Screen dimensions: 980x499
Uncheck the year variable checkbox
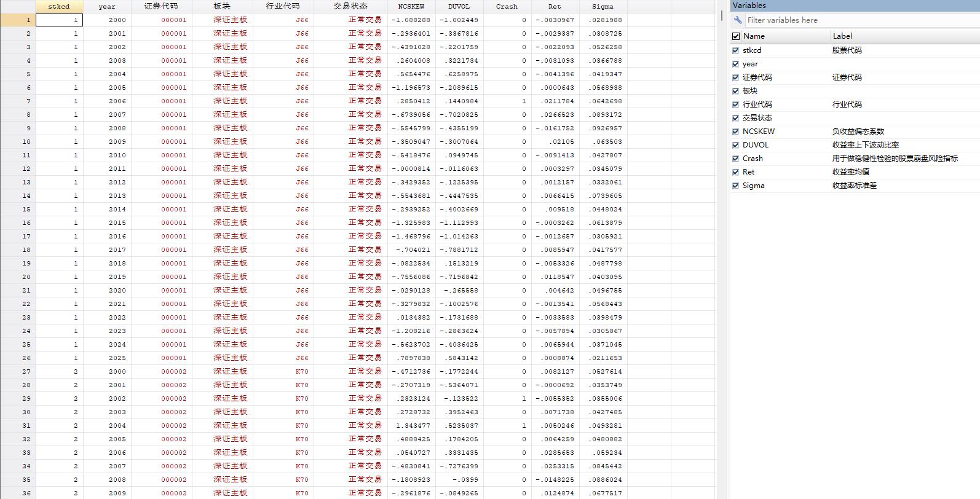click(x=736, y=64)
